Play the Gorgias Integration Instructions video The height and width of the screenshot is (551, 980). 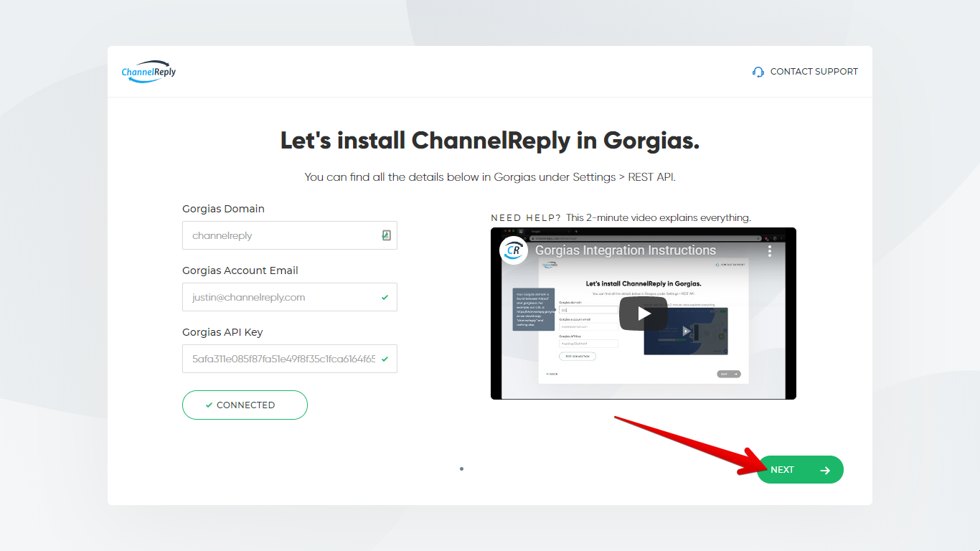[x=644, y=314]
